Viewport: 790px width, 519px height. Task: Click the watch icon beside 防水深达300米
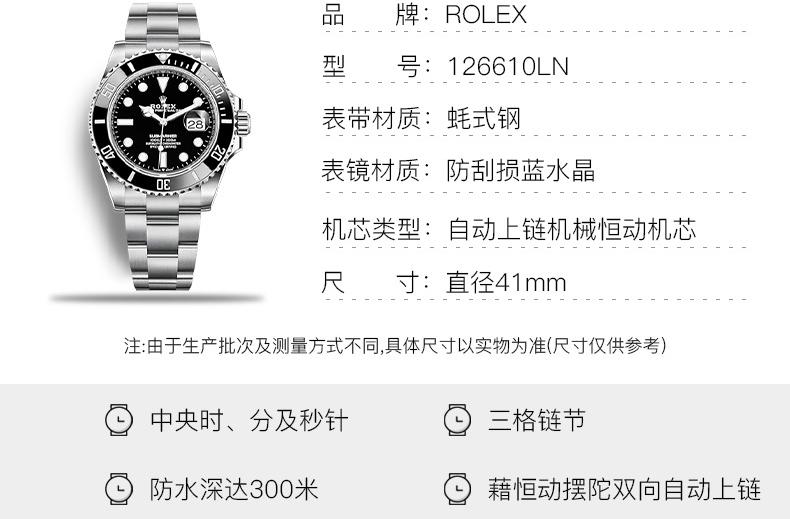tap(119, 489)
